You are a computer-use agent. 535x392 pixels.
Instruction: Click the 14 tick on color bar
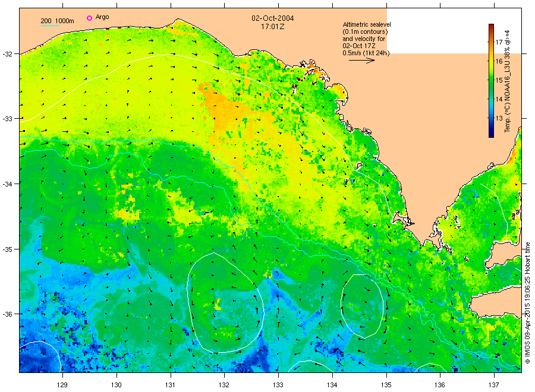tap(499, 100)
